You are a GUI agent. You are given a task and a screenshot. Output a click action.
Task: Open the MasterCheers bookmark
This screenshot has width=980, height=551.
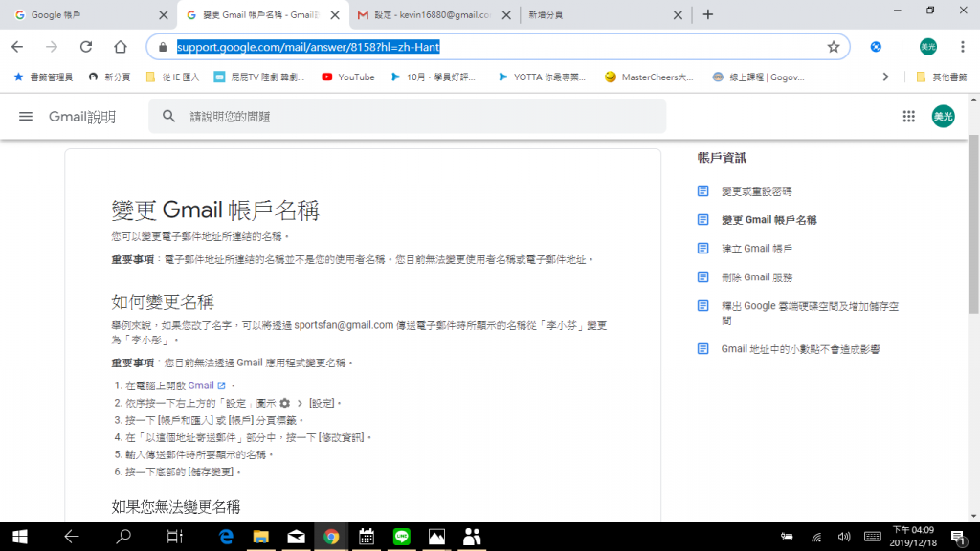pyautogui.click(x=650, y=77)
